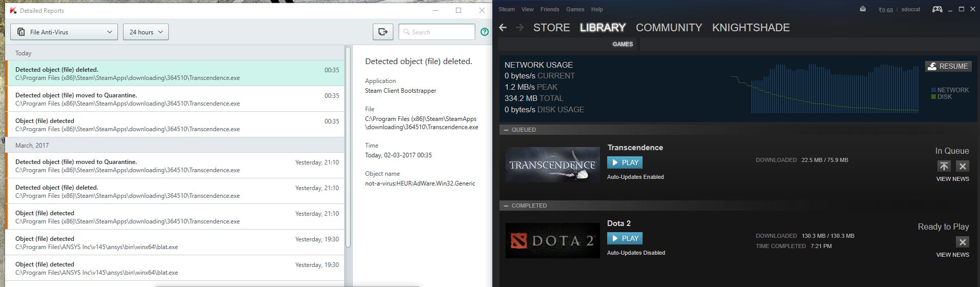Screen dimensions: 980x287
Task: Click the DISK legend color swatch
Action: 933,96
